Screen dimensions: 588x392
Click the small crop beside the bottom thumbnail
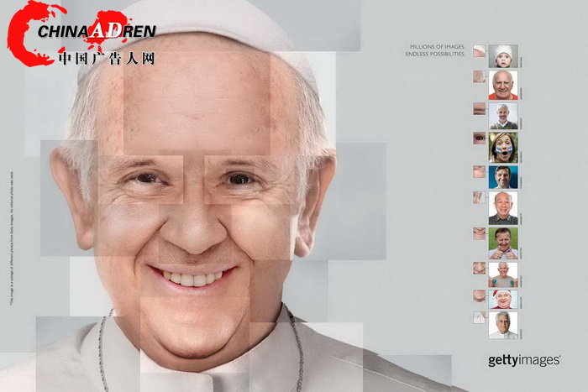(479, 318)
